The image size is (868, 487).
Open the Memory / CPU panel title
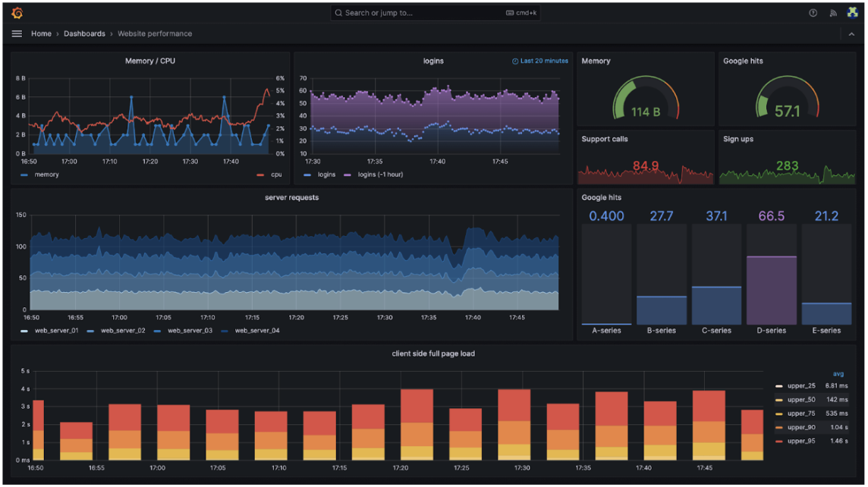[150, 61]
